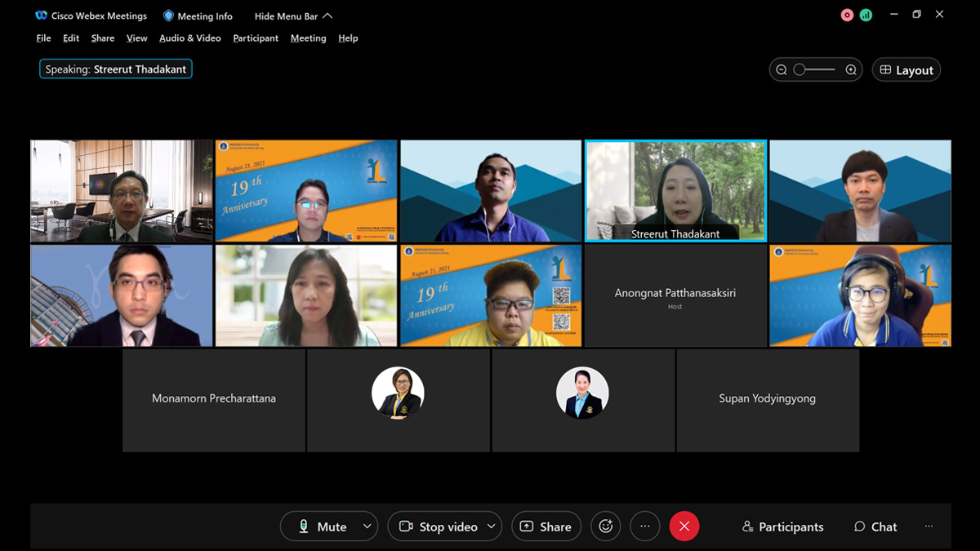Click the zoom in magnifier icon
Screen dimensions: 980x551
851,70
